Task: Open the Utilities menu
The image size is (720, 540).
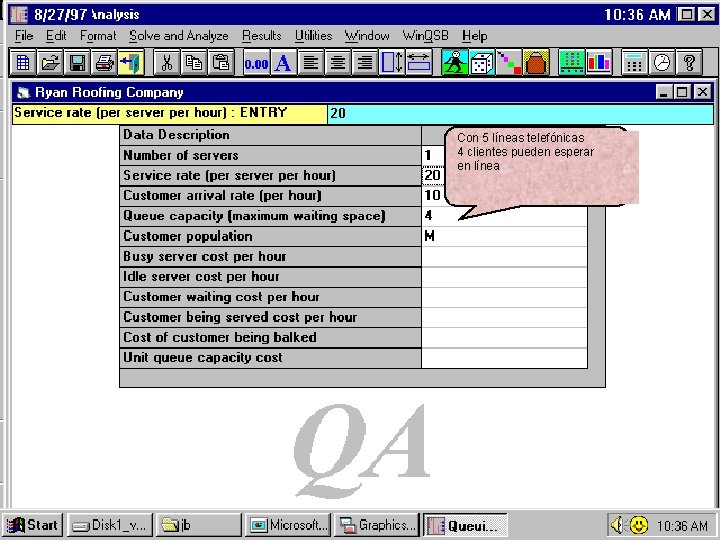Action: click(x=314, y=35)
